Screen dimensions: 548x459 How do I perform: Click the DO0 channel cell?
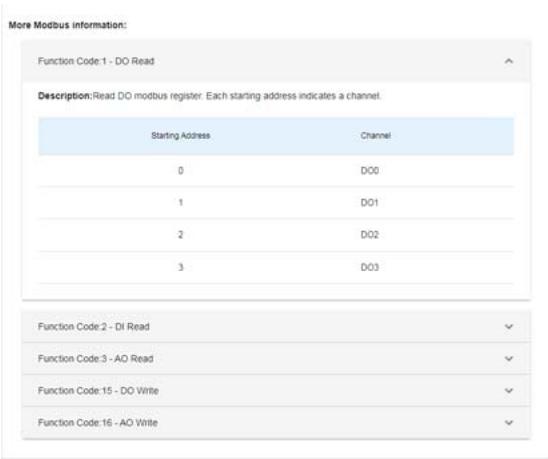[x=370, y=171]
